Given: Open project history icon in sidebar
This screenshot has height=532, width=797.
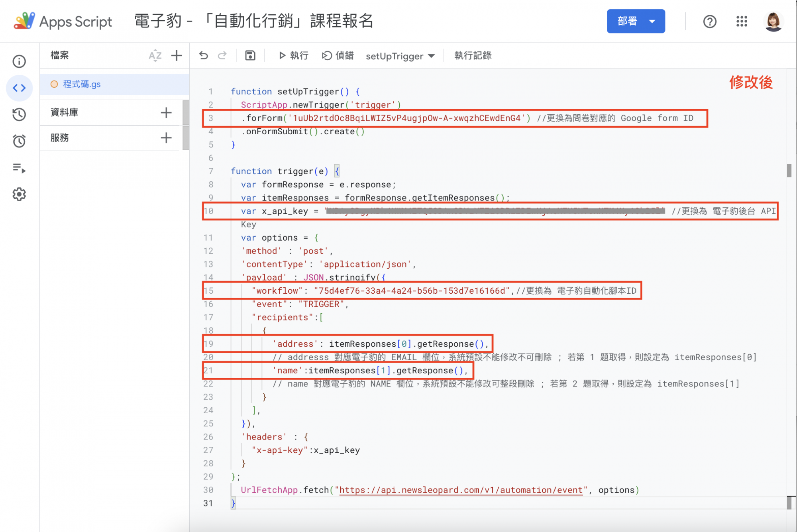Looking at the screenshot, I should [x=19, y=114].
